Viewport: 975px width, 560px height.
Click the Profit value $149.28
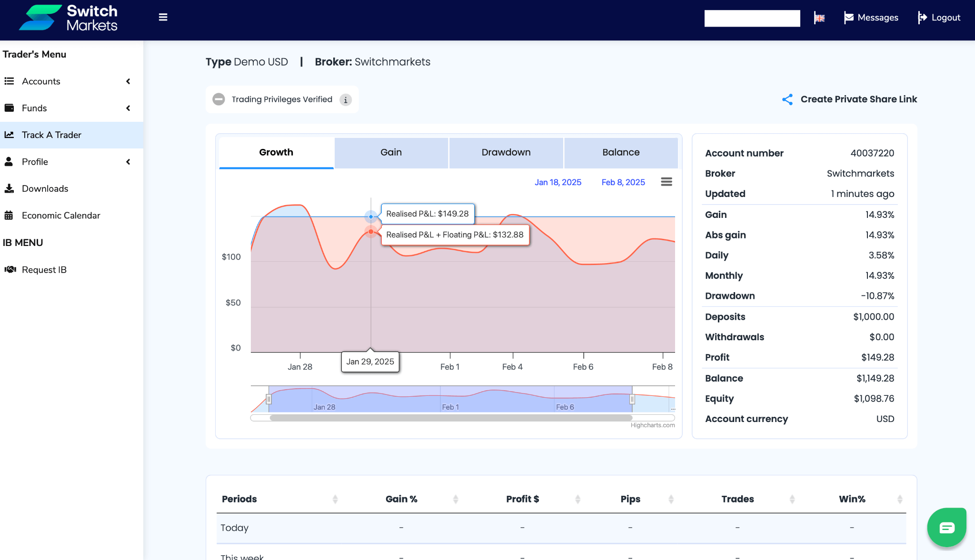point(877,357)
